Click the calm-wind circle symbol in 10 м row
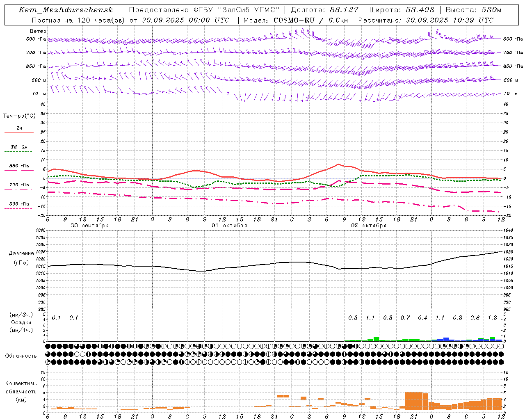The height and width of the screenshot is (420, 525). click(x=228, y=94)
